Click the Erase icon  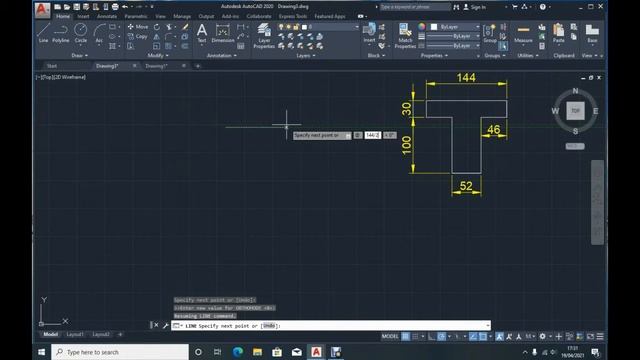[x=185, y=27]
